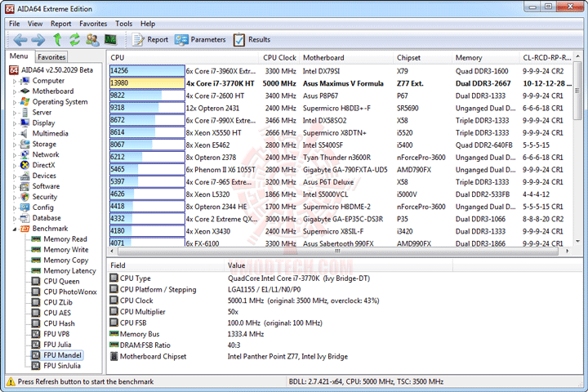This screenshot has height=392, width=588.
Task: Sort by Memory column header
Action: coord(486,58)
